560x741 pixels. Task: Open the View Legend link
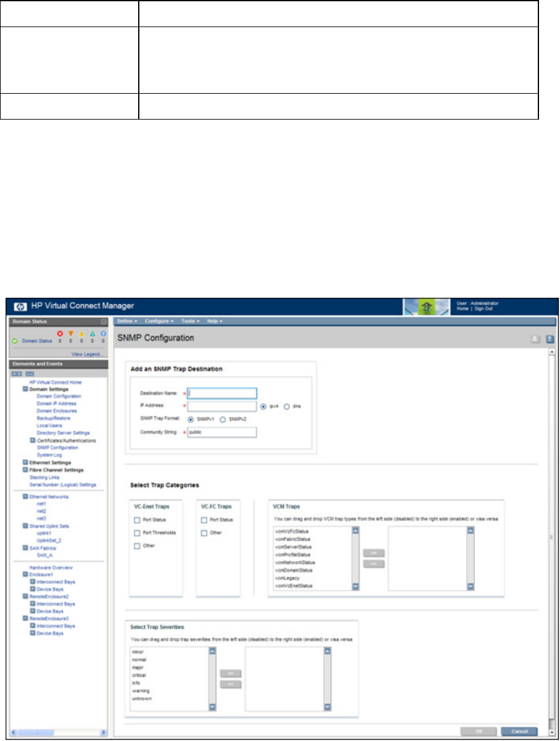89,354
